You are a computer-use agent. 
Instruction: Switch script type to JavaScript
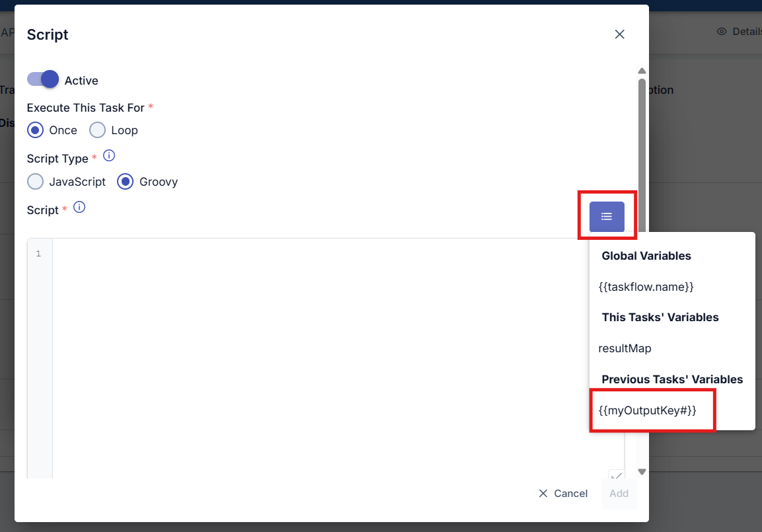(35, 181)
